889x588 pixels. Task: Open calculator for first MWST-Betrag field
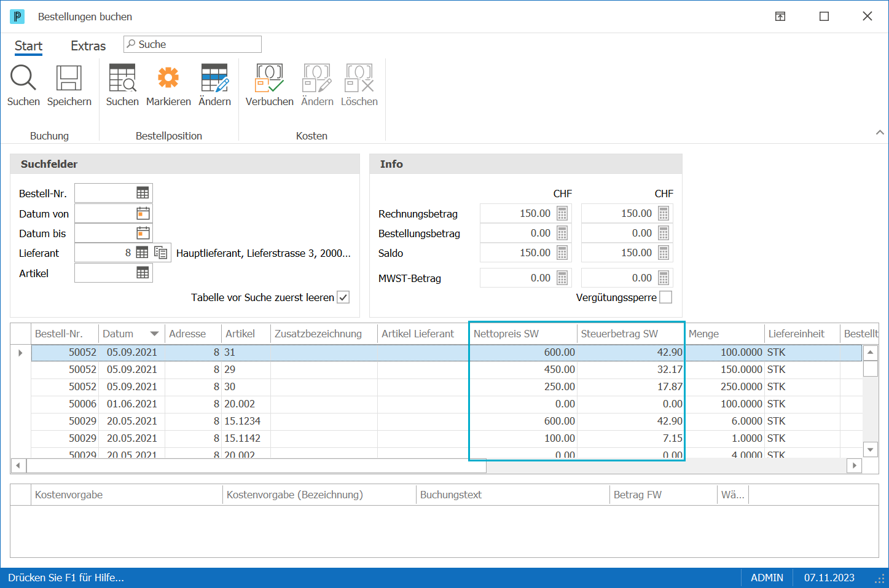coord(562,278)
